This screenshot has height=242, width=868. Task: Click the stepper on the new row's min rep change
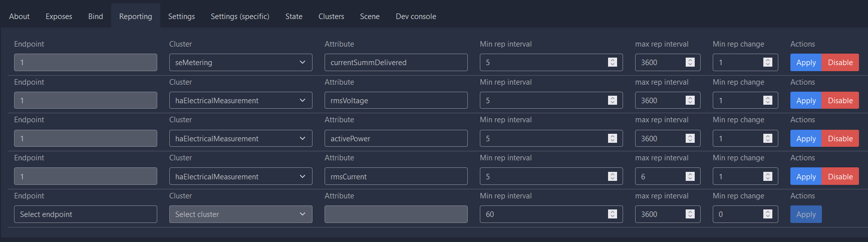pos(767,214)
